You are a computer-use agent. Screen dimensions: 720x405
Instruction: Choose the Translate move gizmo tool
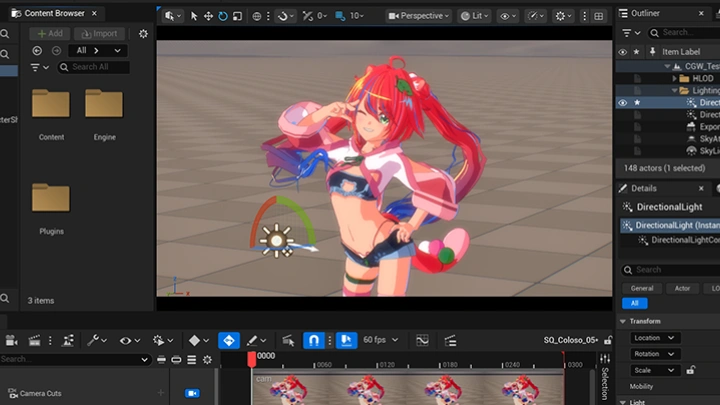208,16
